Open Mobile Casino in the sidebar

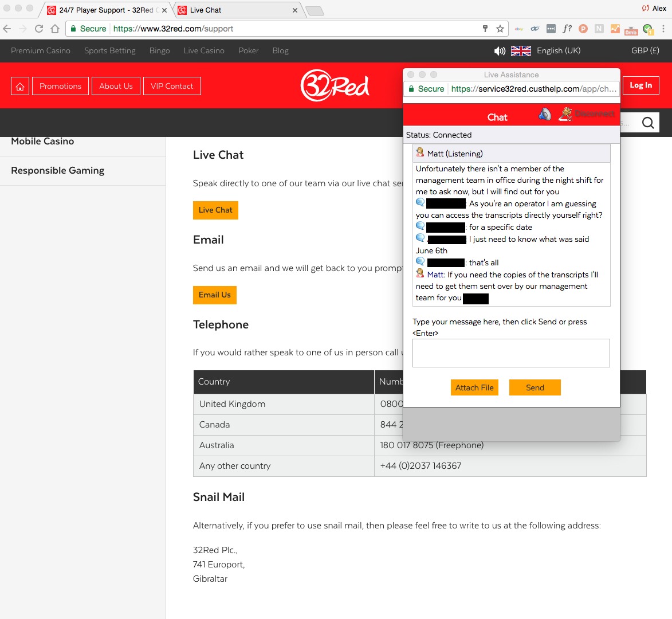click(x=42, y=141)
